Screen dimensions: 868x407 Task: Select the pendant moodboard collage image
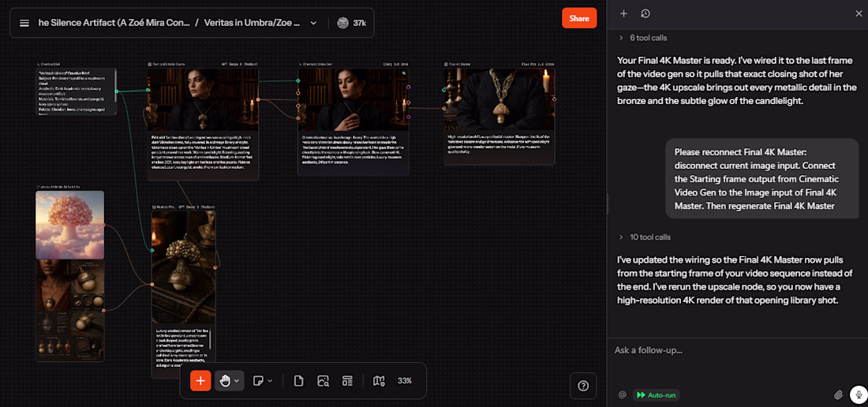click(x=69, y=310)
